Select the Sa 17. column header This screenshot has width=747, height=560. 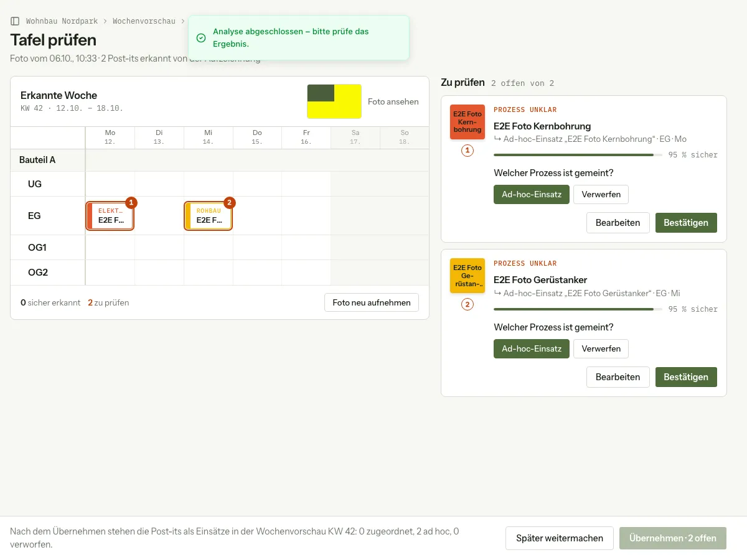355,138
